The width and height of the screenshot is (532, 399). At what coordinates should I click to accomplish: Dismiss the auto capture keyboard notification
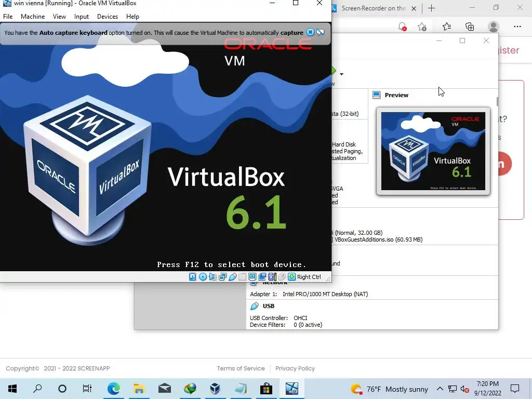coord(310,32)
